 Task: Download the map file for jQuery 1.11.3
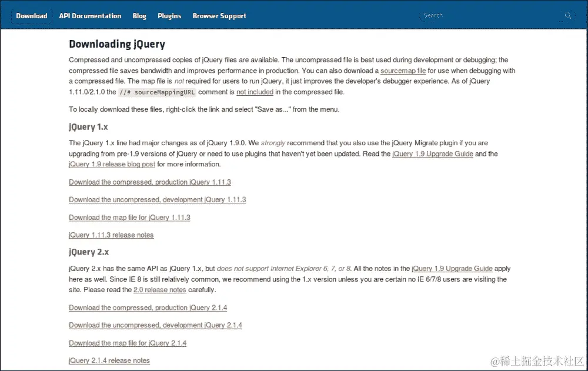pos(130,218)
